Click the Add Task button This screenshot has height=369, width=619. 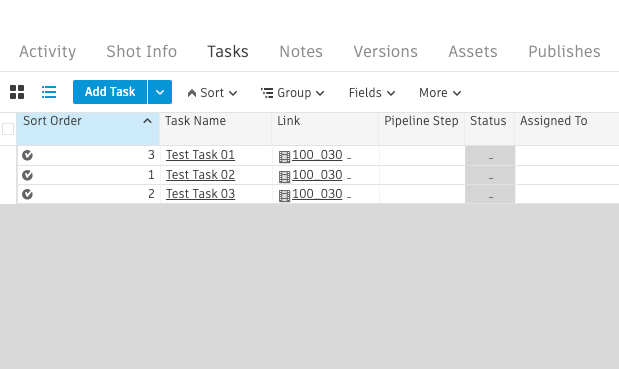110,92
